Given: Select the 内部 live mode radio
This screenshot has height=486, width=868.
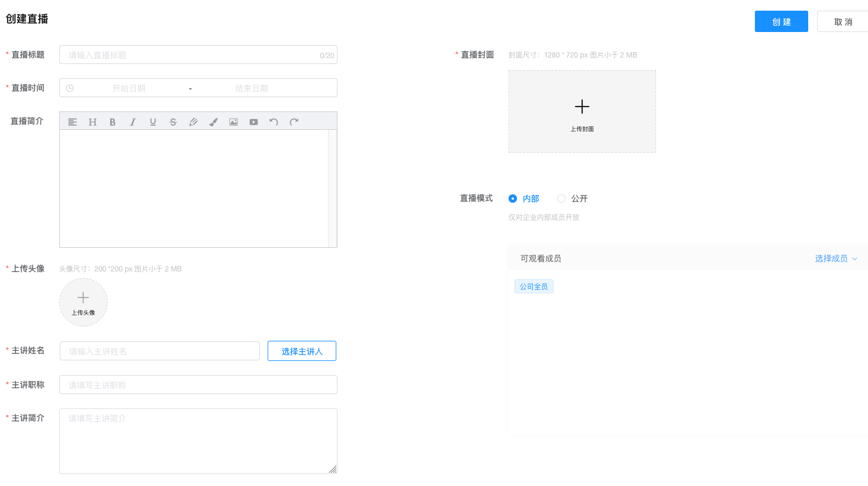Looking at the screenshot, I should point(513,199).
